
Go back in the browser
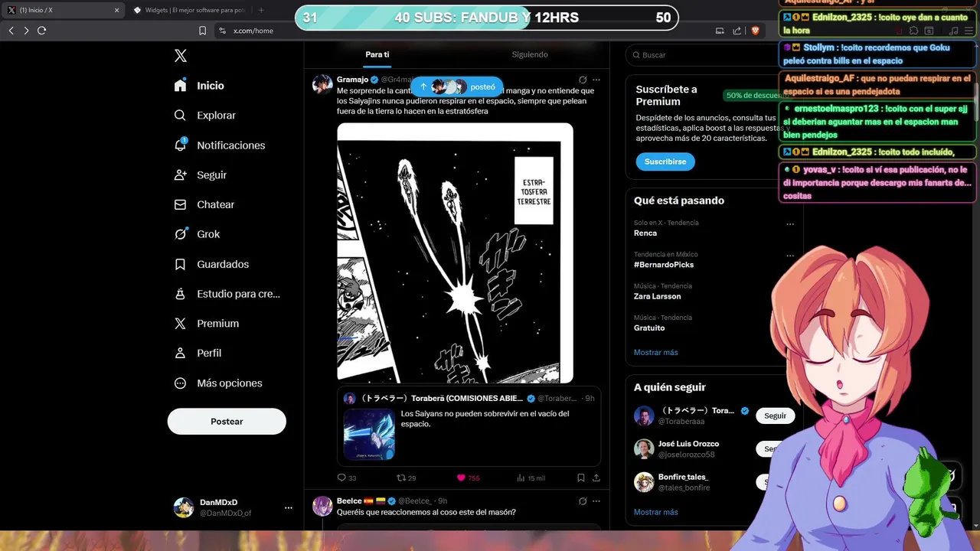pos(11,31)
